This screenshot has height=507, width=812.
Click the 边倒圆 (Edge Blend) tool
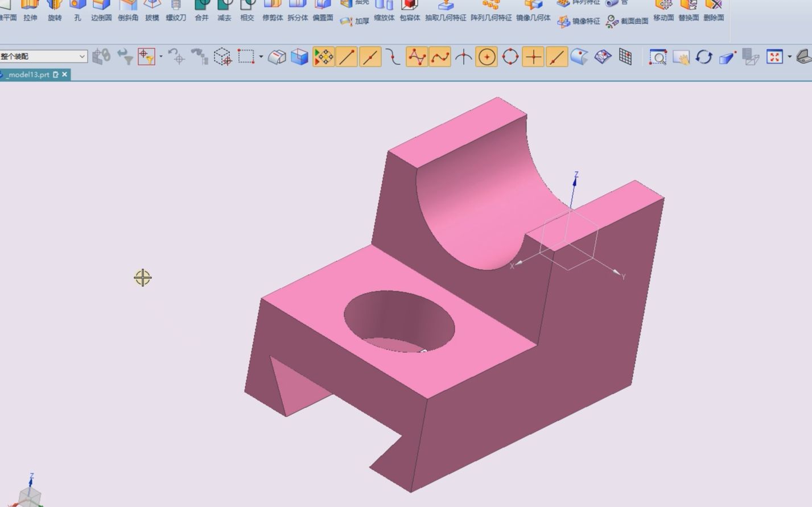pyautogui.click(x=101, y=10)
